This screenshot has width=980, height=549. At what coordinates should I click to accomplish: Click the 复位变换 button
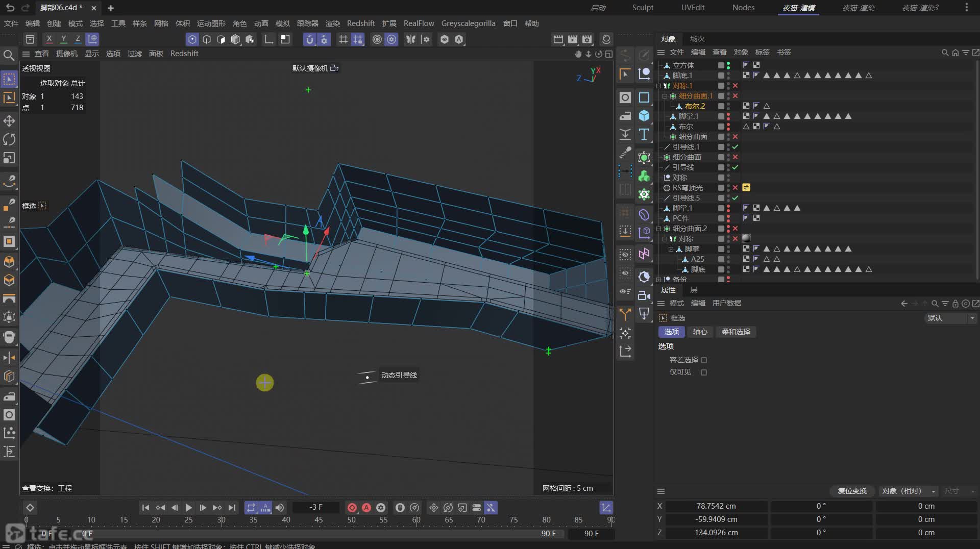coord(852,491)
